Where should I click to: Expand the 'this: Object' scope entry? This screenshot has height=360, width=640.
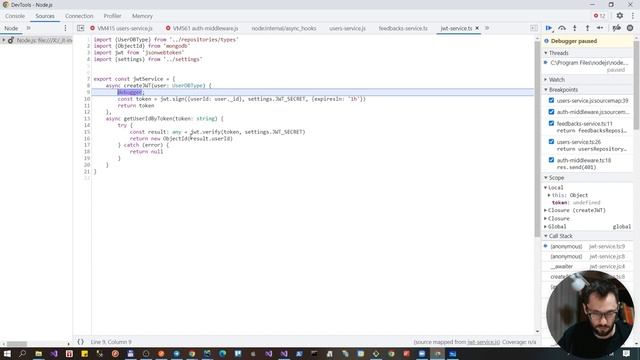pyautogui.click(x=549, y=195)
